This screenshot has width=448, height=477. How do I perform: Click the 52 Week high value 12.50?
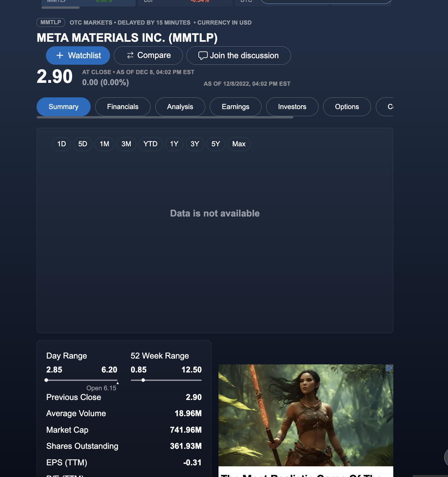[x=192, y=370]
